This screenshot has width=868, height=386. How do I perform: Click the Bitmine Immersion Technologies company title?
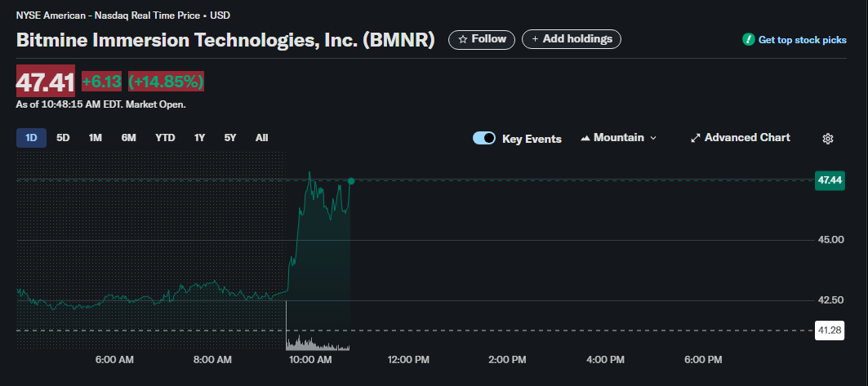click(x=225, y=40)
